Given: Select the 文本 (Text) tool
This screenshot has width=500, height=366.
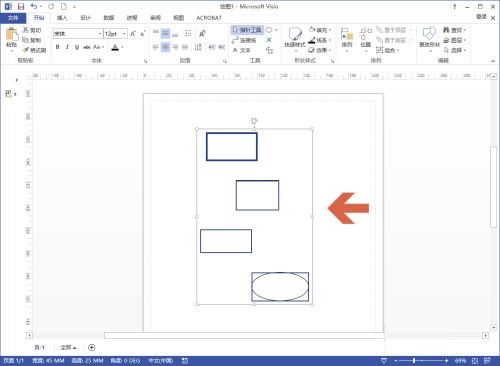Looking at the screenshot, I should 241,50.
